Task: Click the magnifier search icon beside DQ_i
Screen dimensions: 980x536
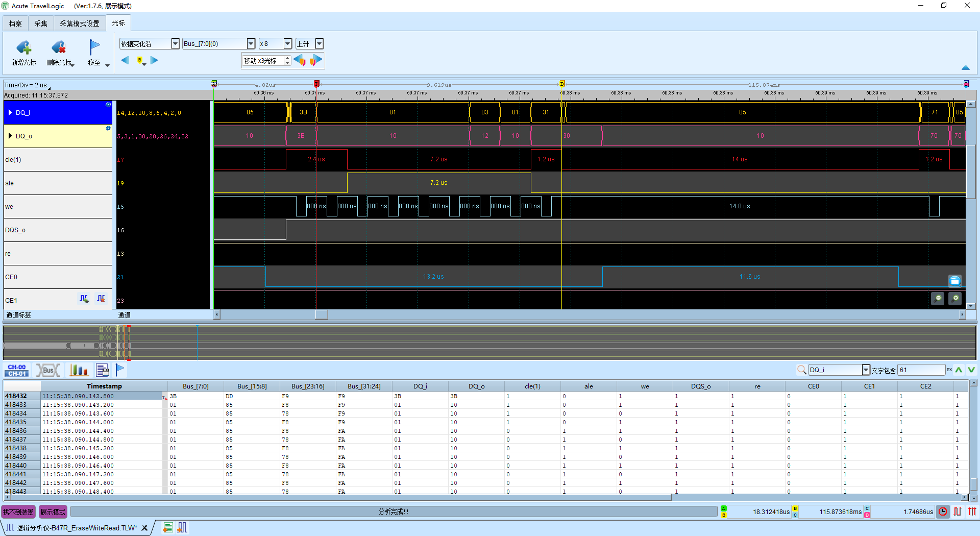Action: click(x=801, y=370)
